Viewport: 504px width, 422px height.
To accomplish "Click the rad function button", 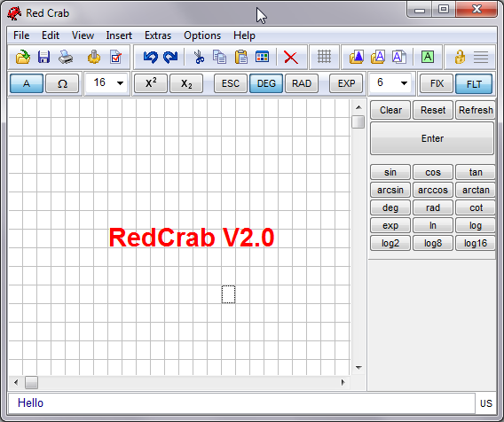I will click(x=433, y=207).
